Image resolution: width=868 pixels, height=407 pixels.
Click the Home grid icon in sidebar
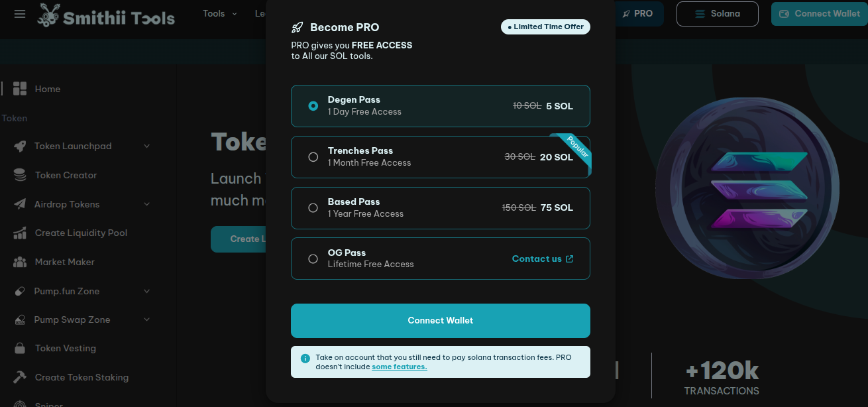pos(20,89)
